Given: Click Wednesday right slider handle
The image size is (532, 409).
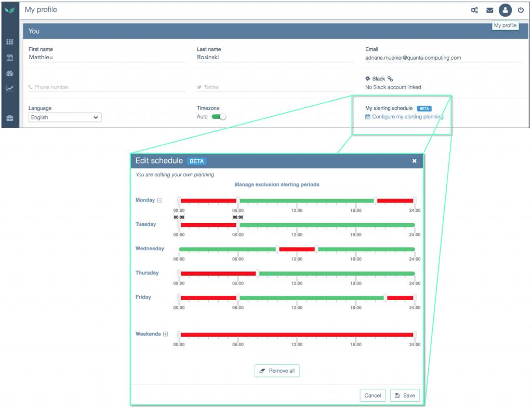Looking at the screenshot, I should pos(316,249).
